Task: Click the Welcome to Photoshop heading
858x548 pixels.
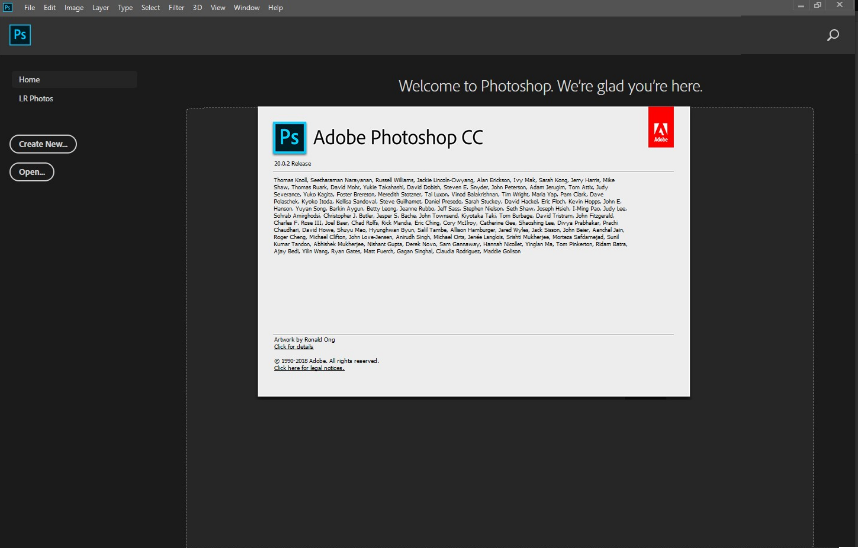Action: pos(550,86)
